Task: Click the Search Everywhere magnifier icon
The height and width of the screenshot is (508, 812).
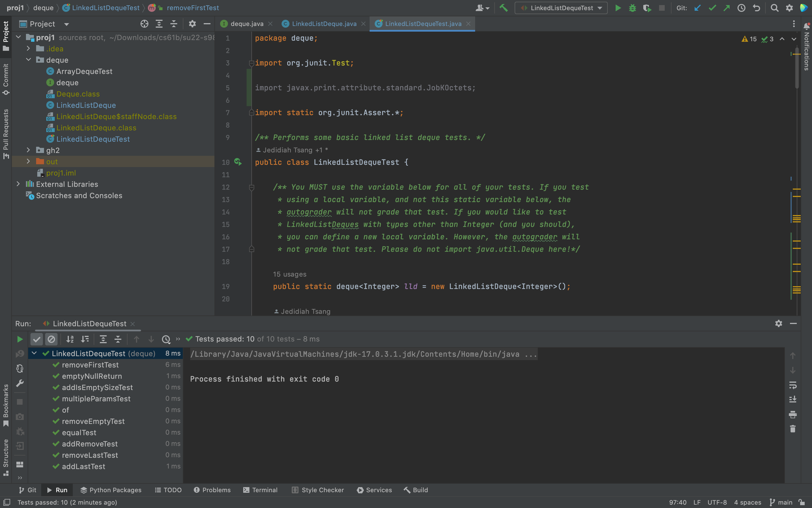Action: 774,8
